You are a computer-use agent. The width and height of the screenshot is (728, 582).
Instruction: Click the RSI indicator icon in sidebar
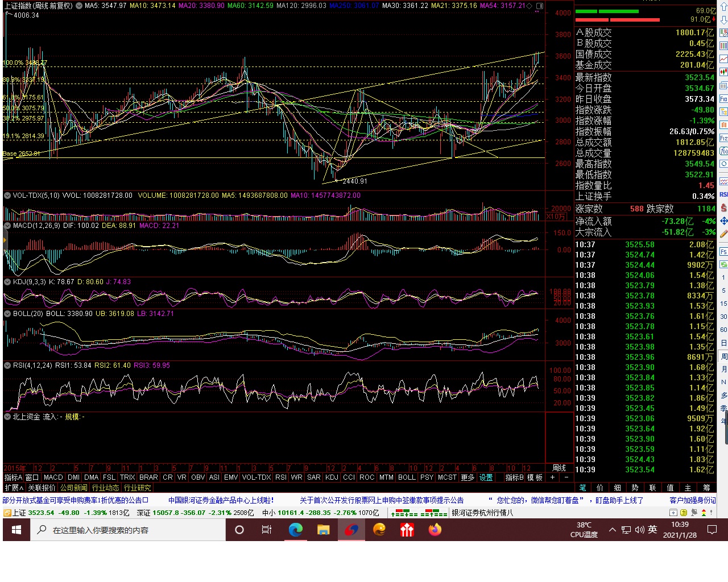[x=723, y=194]
